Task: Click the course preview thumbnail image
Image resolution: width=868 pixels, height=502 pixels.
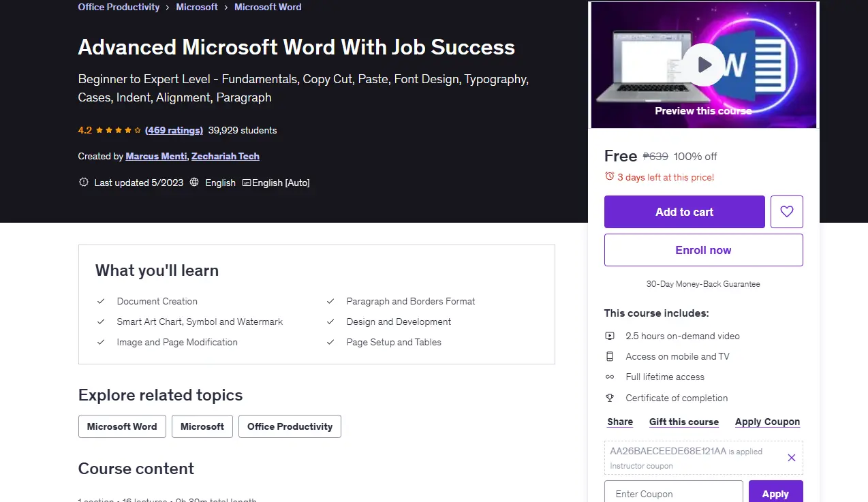Action: pos(704,65)
